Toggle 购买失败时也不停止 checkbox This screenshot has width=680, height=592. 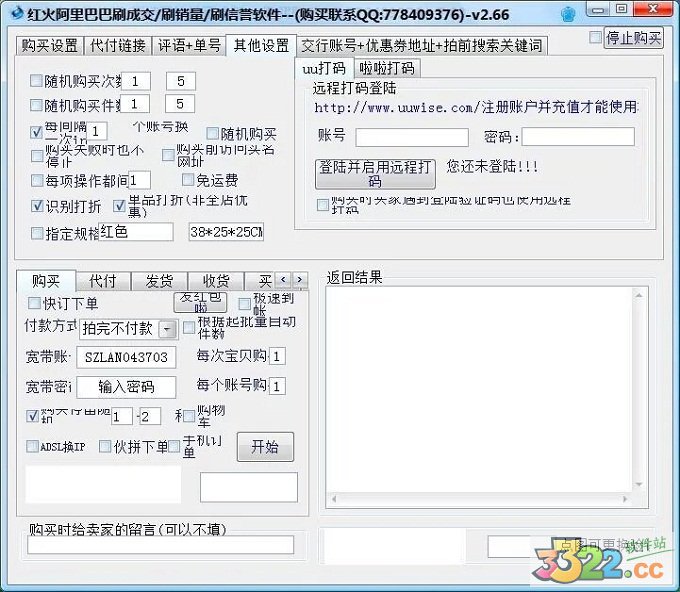tap(37, 156)
